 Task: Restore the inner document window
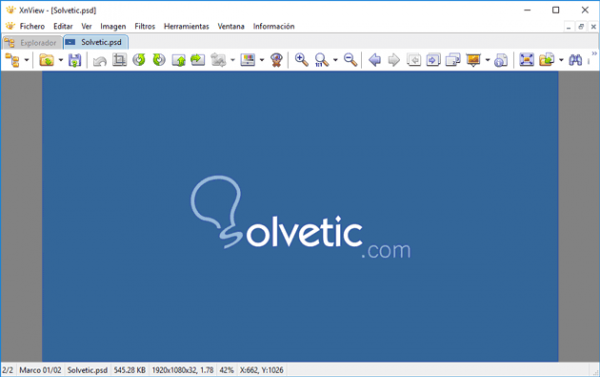(581, 27)
